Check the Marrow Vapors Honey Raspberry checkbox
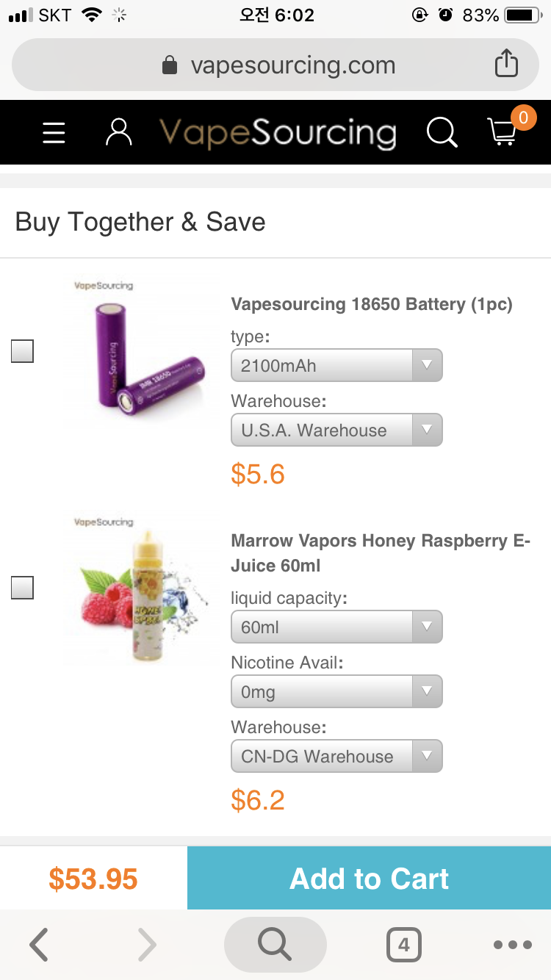Image resolution: width=551 pixels, height=980 pixels. [x=23, y=588]
